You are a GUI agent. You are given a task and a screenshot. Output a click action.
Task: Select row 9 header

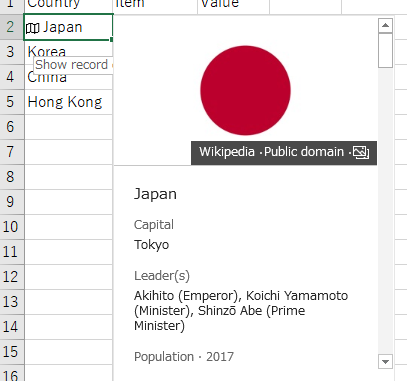tap(12, 202)
